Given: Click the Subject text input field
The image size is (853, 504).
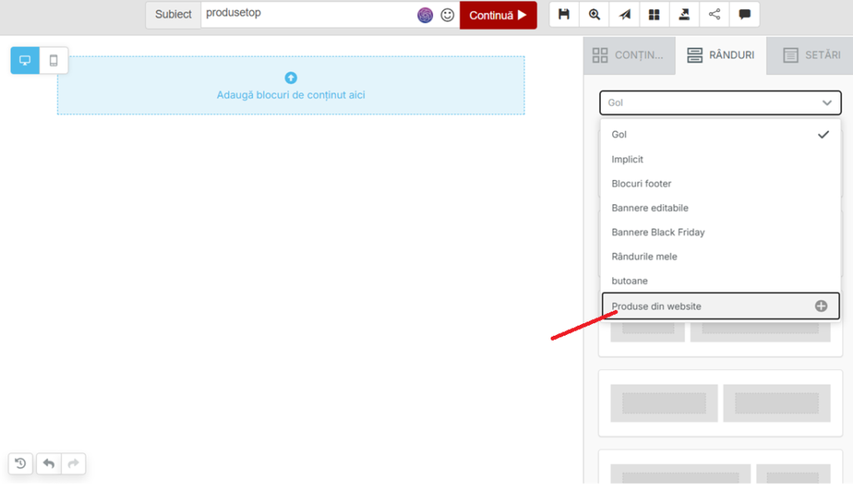Looking at the screenshot, I should [308, 14].
